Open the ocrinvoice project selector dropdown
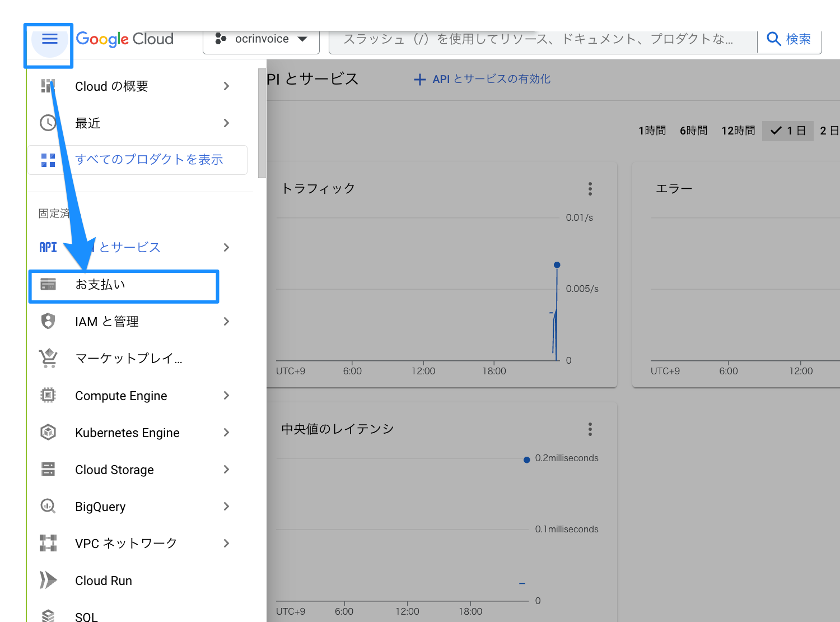This screenshot has width=840, height=622. pos(260,39)
